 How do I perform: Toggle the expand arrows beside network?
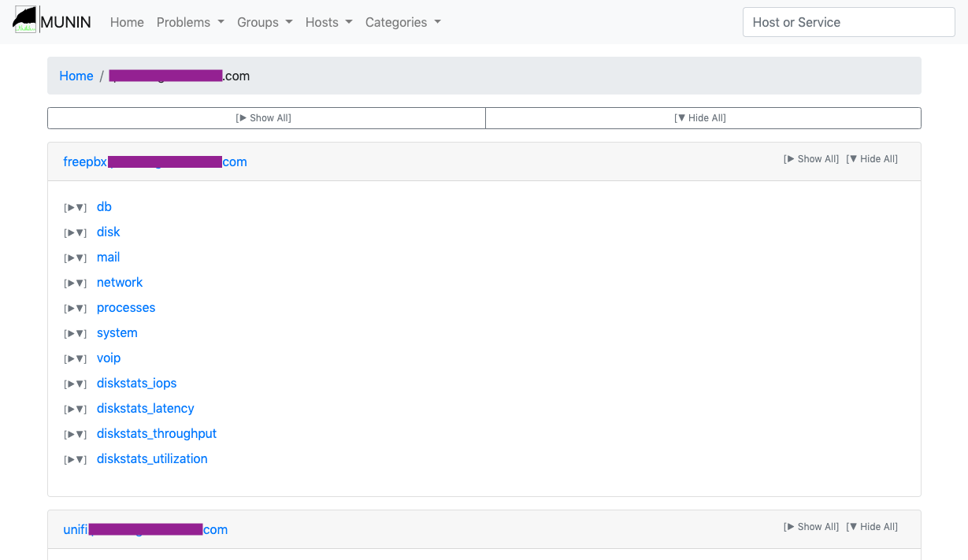click(76, 284)
